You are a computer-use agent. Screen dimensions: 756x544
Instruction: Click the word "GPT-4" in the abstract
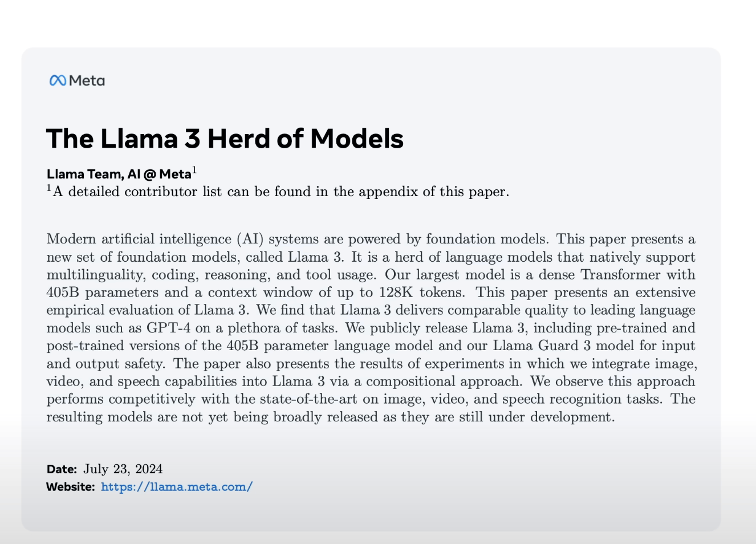tap(168, 328)
